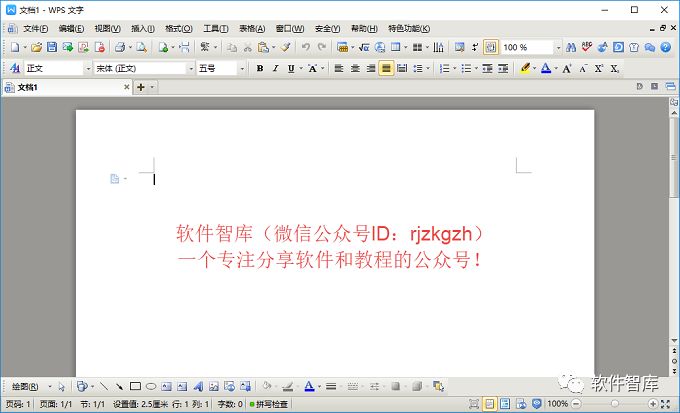Click the zoom-out minus button in status bar
680x413 pixels.
tap(576, 404)
